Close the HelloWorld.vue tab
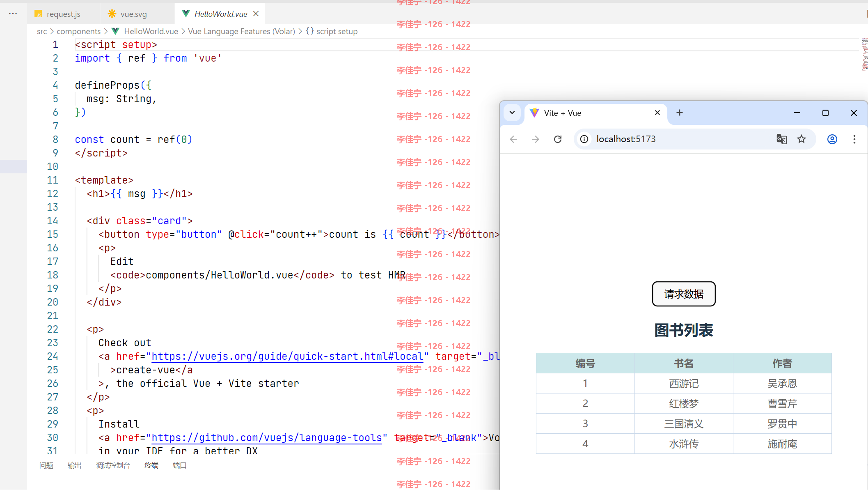 pyautogui.click(x=256, y=14)
